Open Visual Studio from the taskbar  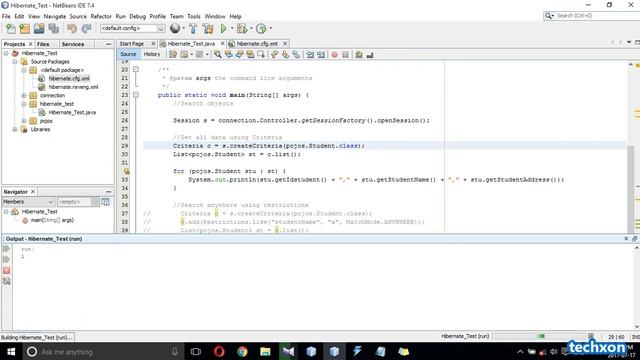pyautogui.click(x=288, y=351)
